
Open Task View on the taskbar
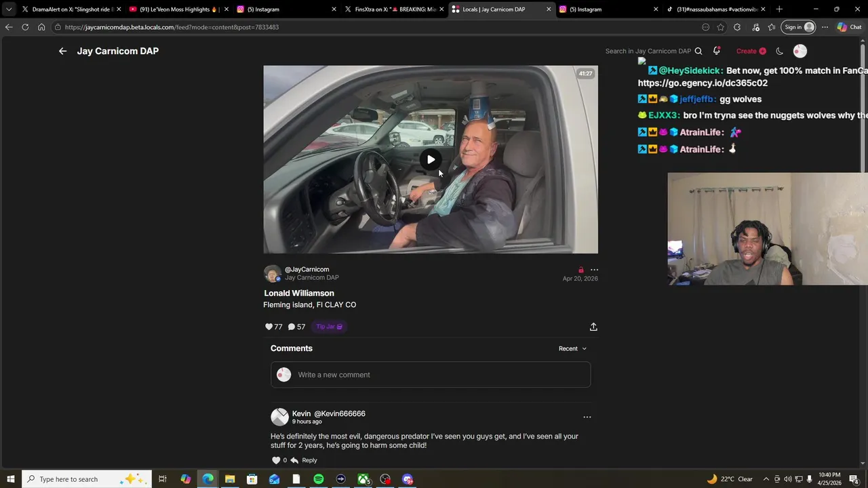tap(163, 479)
